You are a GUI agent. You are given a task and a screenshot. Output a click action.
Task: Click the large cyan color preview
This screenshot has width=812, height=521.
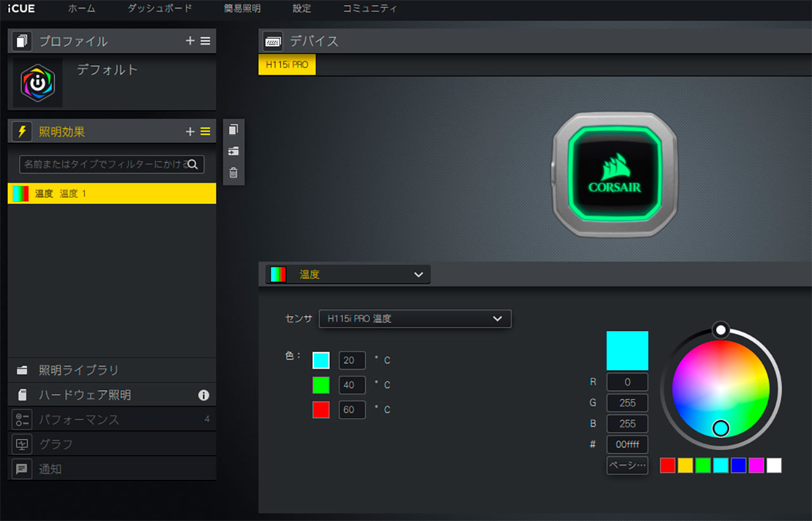click(627, 351)
